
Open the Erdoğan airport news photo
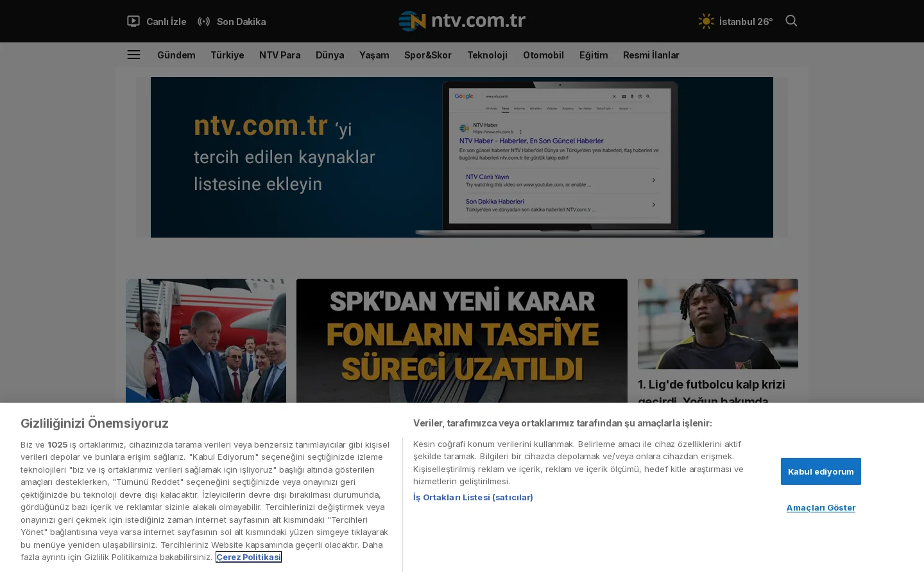click(206, 340)
